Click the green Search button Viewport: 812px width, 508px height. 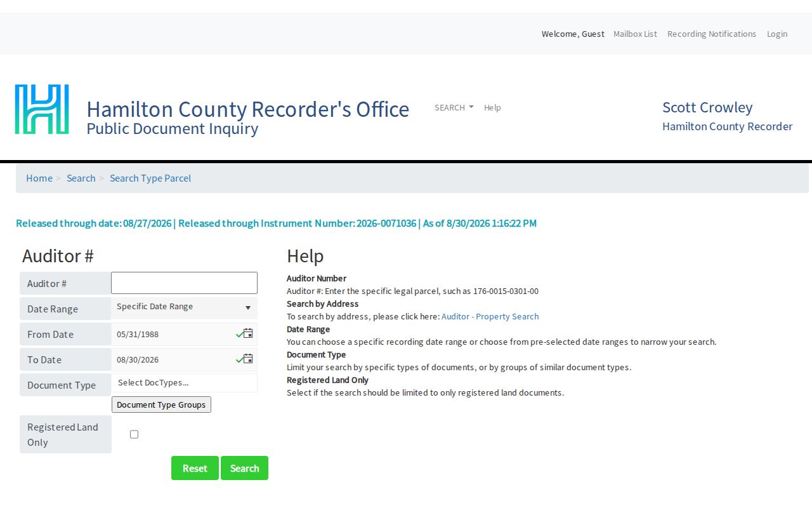(x=244, y=468)
